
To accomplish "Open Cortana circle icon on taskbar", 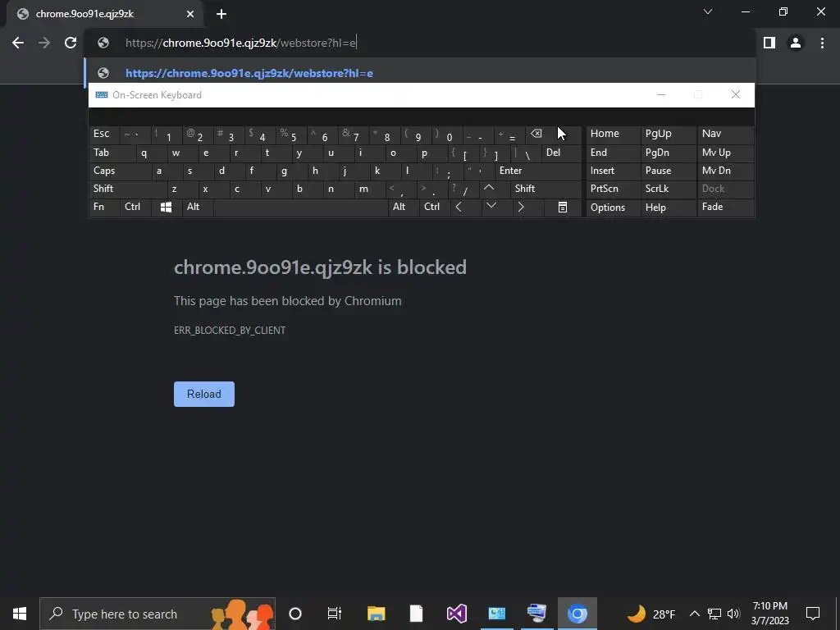I will [295, 614].
